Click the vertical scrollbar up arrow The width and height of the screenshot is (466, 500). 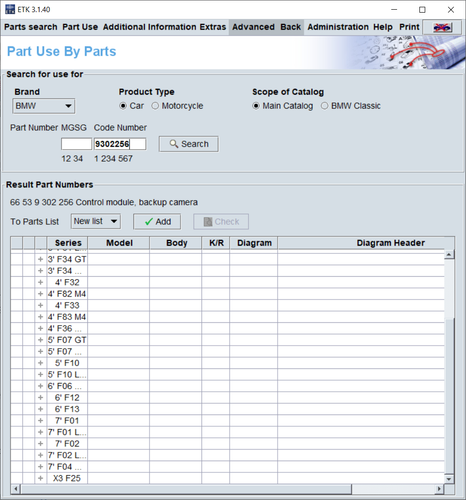[x=449, y=255]
